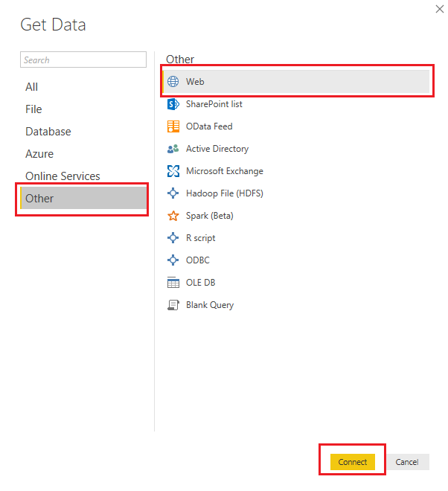Click the Active Directory people icon
The height and width of the screenshot is (491, 448).
[173, 149]
